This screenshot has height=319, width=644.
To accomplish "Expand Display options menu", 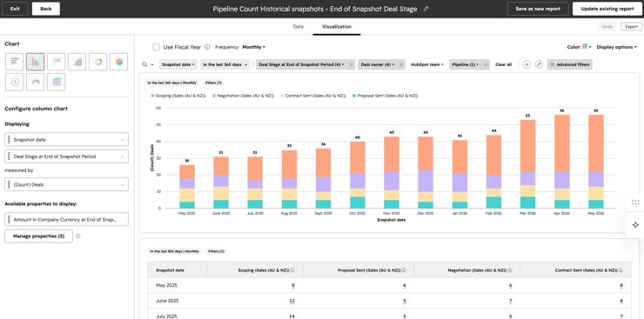I will click(x=616, y=47).
